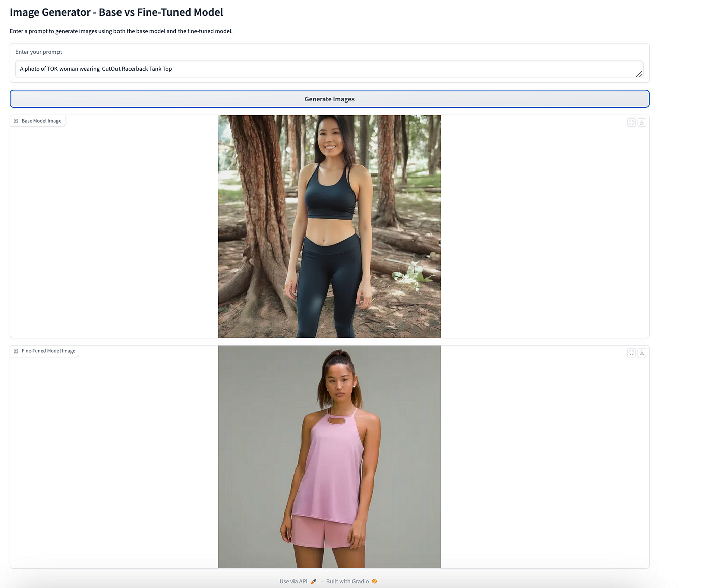
Task: Open the Use via API link
Action: (x=298, y=581)
